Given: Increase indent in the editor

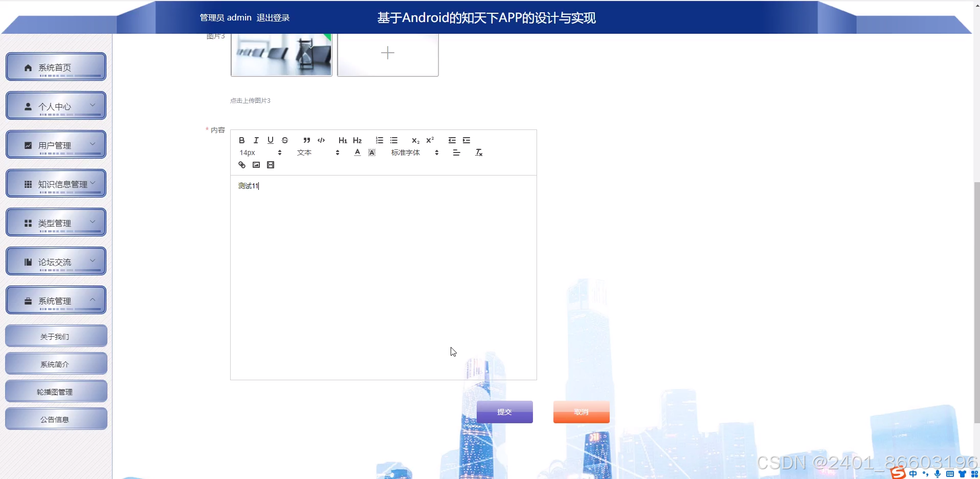Looking at the screenshot, I should pos(466,140).
